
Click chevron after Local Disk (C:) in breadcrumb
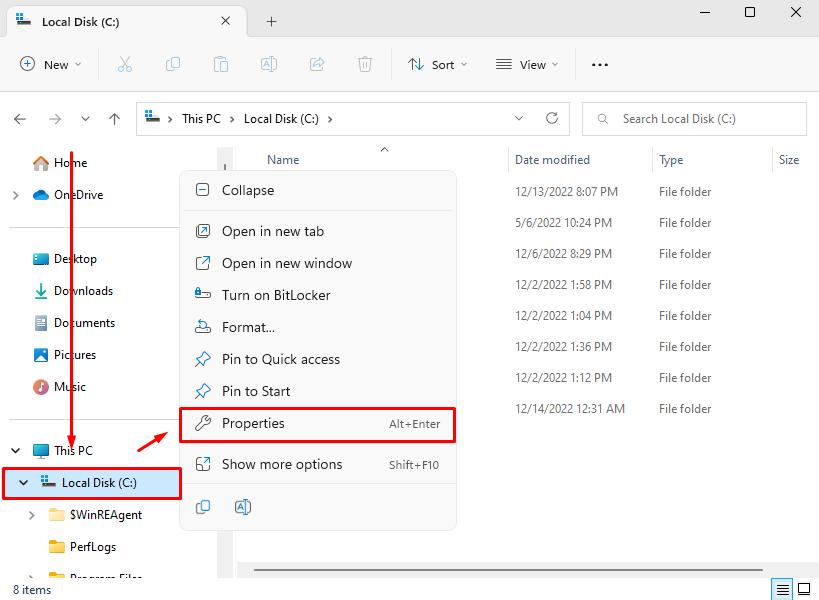[330, 120]
